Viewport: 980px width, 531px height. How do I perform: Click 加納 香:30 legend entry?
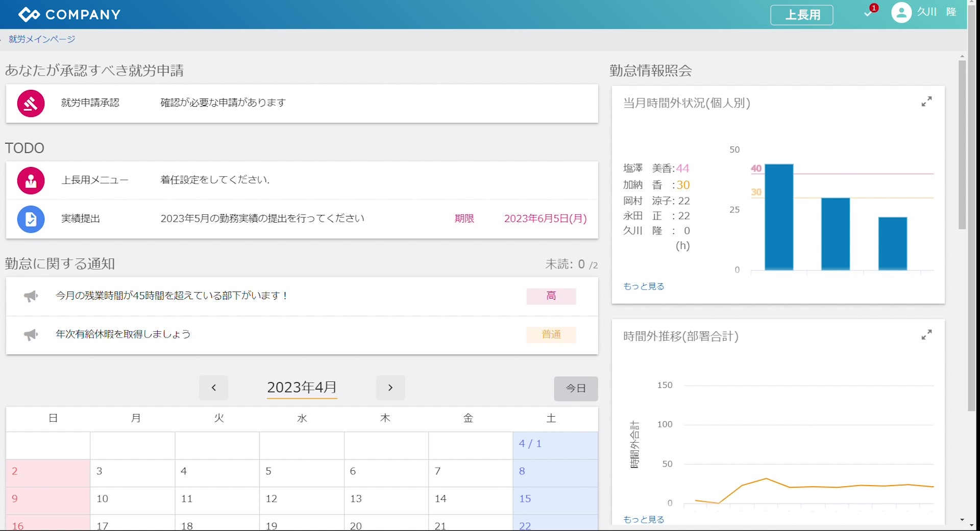point(656,185)
